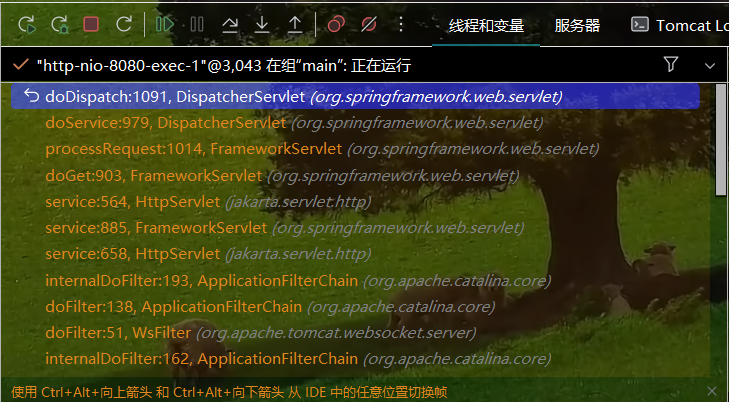The height and width of the screenshot is (402, 729).
Task: Rerun in debug mode with bug icon
Action: coord(60,24)
